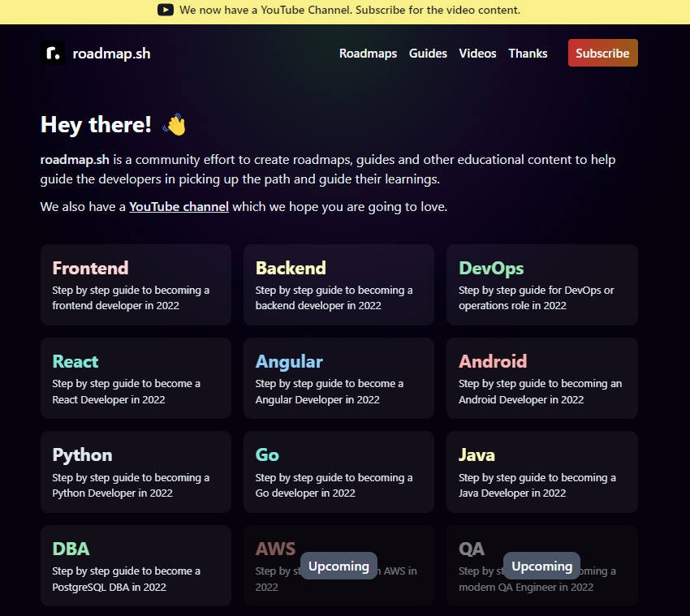
Task: Click the Upcoming badge on the QA card
Action: [x=541, y=566]
